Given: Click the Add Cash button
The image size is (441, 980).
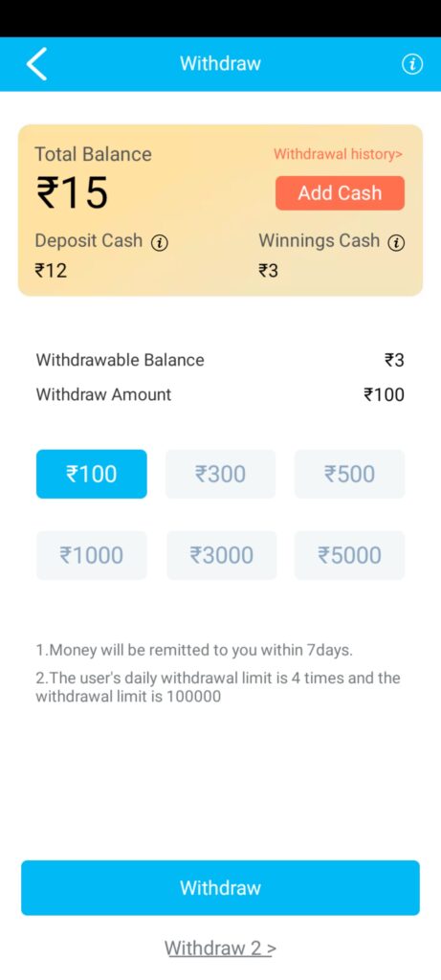Looking at the screenshot, I should tap(340, 193).
